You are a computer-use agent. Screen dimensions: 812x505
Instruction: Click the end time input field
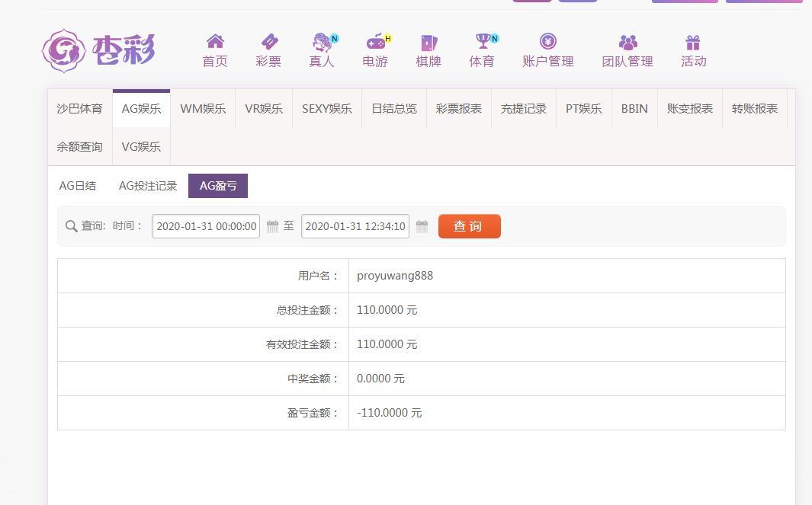[x=355, y=226]
